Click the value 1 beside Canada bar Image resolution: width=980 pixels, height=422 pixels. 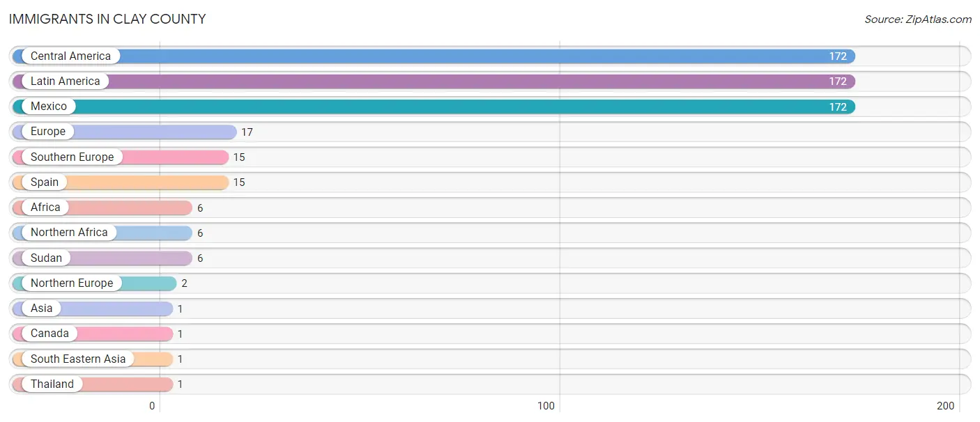pos(180,334)
